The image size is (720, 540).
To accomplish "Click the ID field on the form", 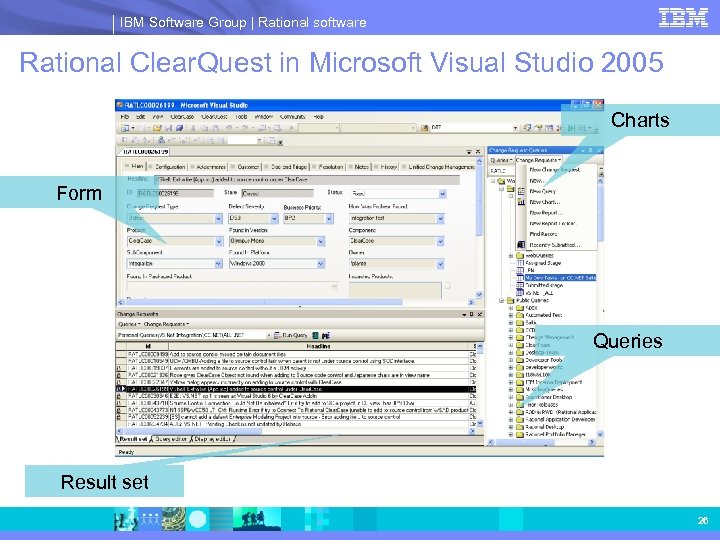I will pyautogui.click(x=175, y=194).
